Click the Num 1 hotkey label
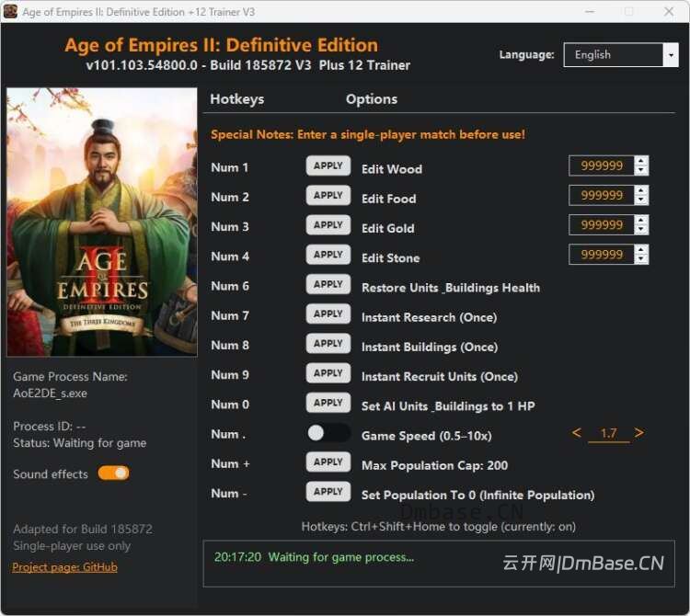 (x=230, y=167)
